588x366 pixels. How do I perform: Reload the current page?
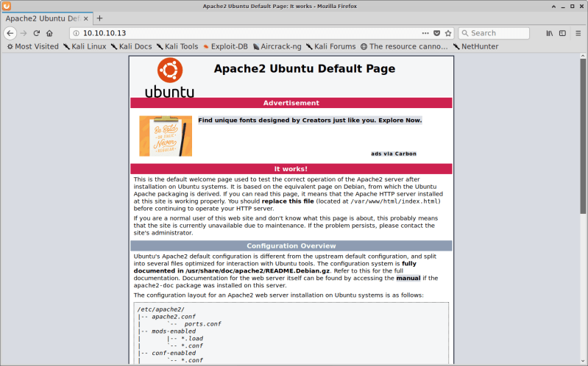tap(36, 33)
